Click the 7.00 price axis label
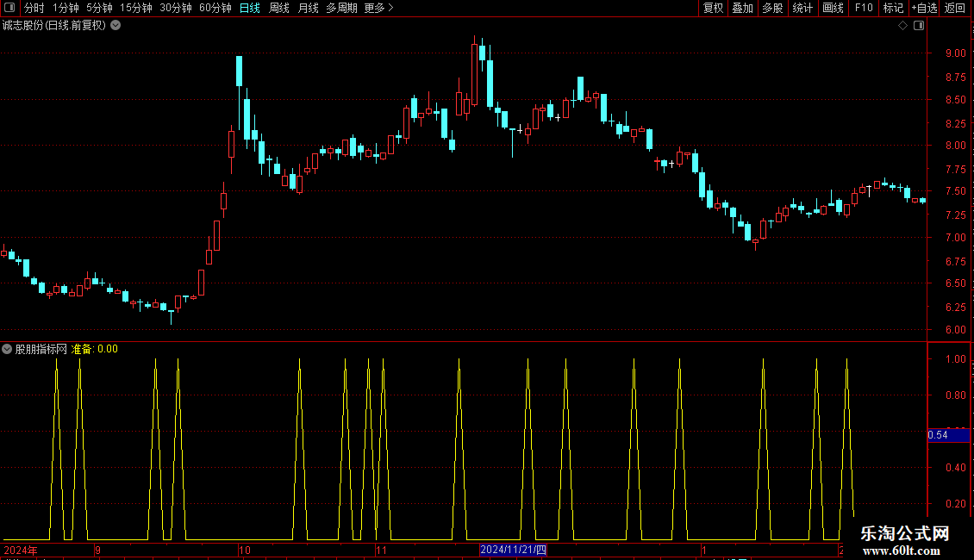974x560 pixels. click(x=955, y=238)
